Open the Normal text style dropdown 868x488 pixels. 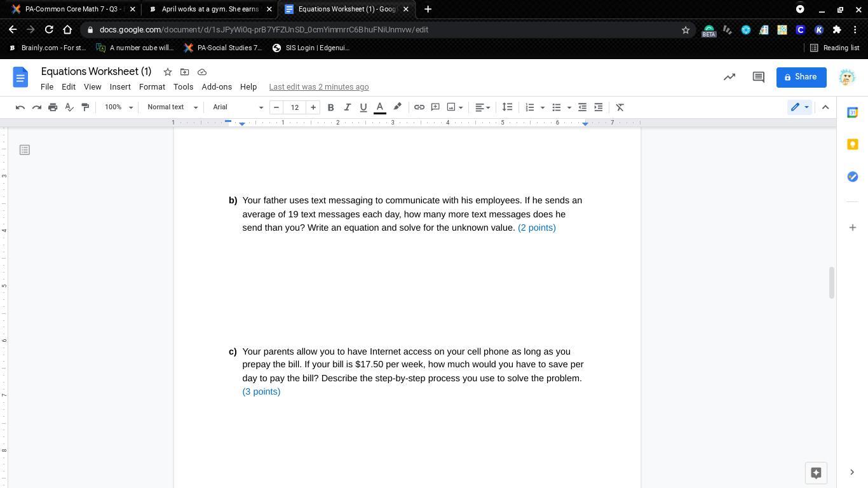[x=172, y=107]
